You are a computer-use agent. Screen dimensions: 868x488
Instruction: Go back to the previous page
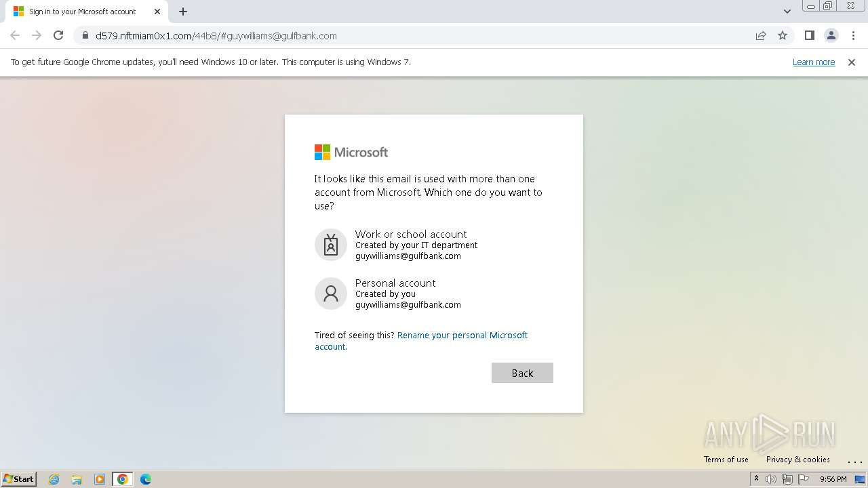(x=15, y=36)
